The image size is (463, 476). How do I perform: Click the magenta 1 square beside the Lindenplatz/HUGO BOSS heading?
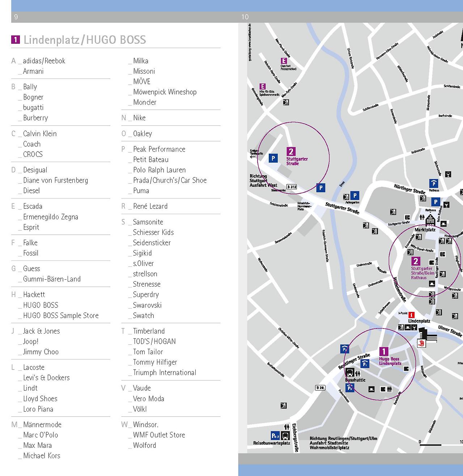16,40
